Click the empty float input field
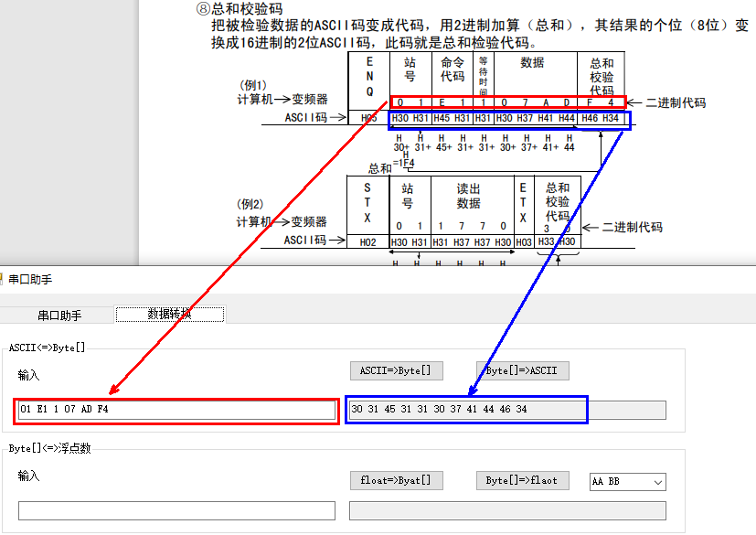Viewport: 756px width, 535px height. [x=176, y=510]
